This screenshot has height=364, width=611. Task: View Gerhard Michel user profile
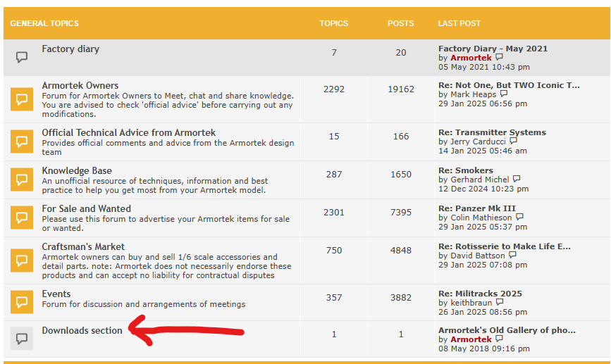(480, 180)
